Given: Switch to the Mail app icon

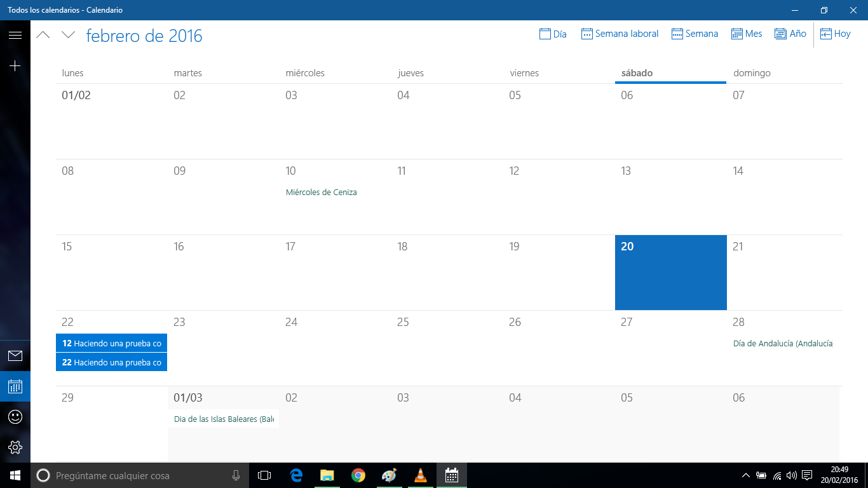Looking at the screenshot, I should [x=15, y=356].
